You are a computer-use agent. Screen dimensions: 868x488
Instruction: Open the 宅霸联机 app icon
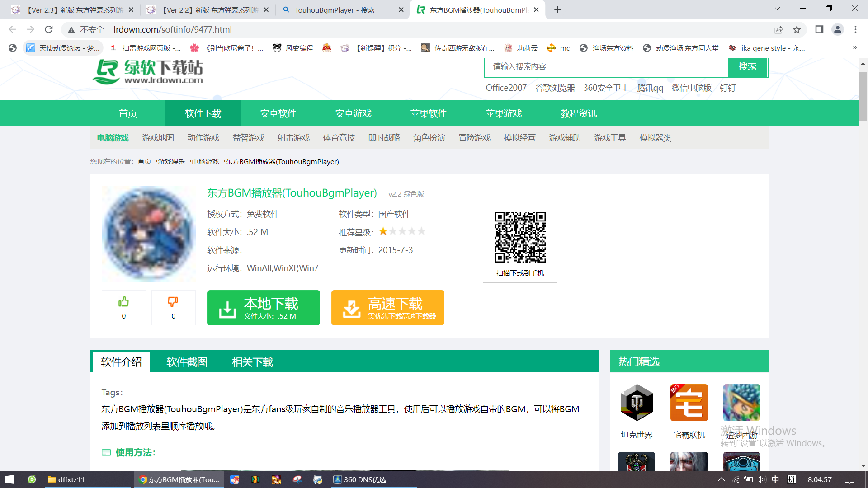689,403
